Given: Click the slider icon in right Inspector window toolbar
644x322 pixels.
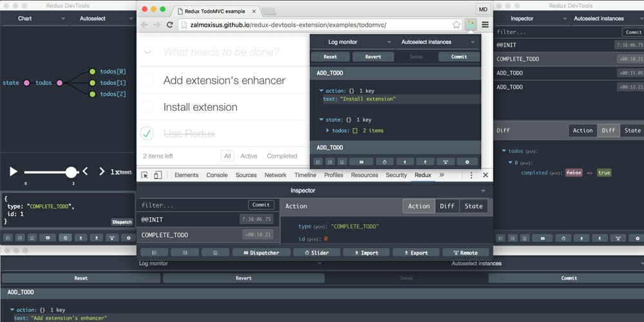Looking at the screenshot, I should [563, 238].
